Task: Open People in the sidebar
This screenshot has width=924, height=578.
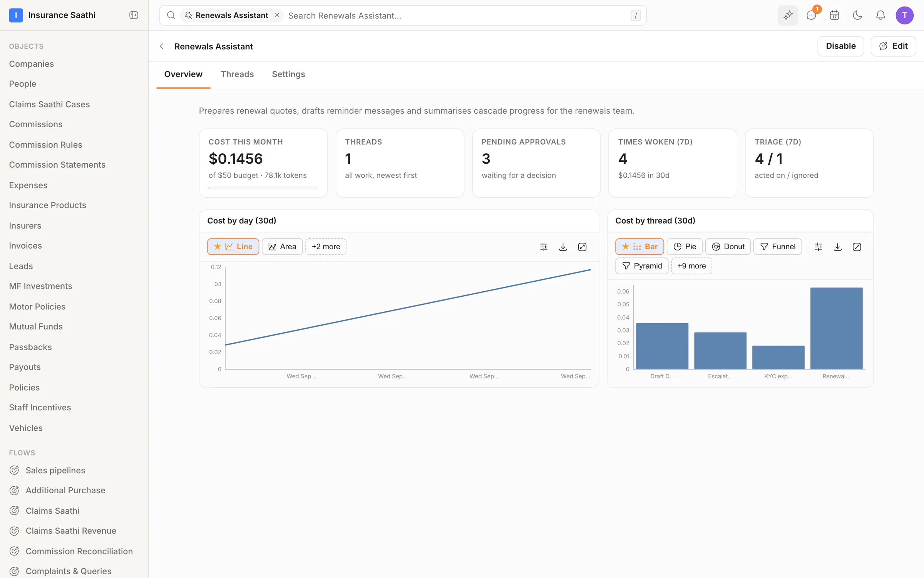Action: (23, 84)
